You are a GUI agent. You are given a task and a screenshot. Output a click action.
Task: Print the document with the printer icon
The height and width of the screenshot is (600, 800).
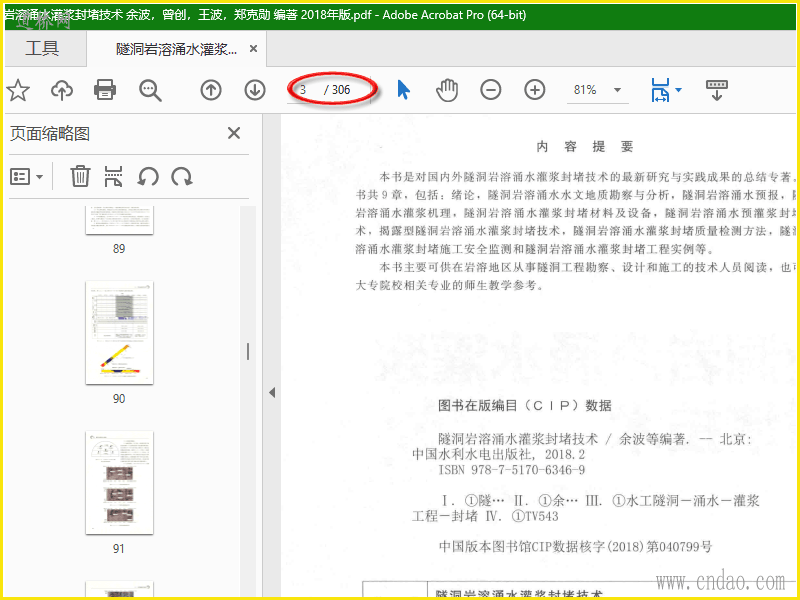[105, 90]
